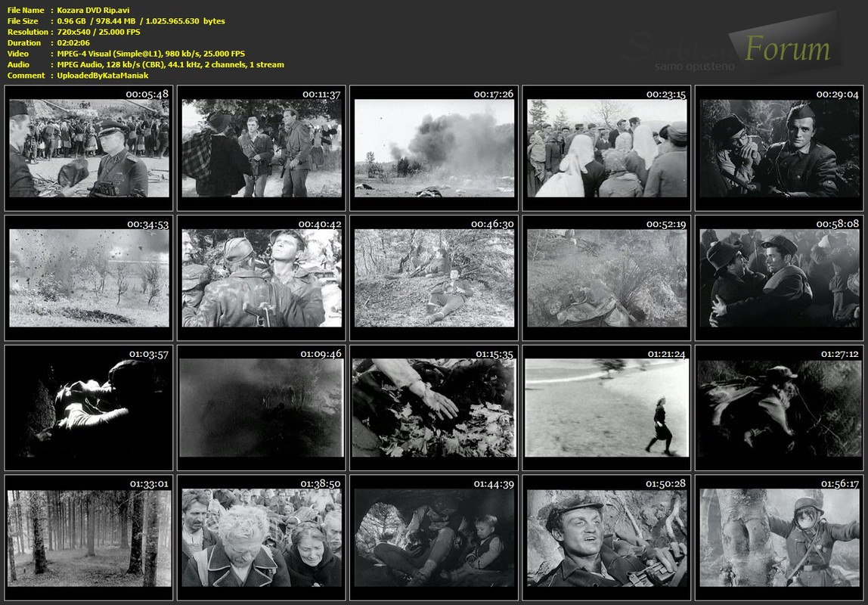Open the explosion frame at 00:17:26
This screenshot has height=605, width=868.
[434, 148]
